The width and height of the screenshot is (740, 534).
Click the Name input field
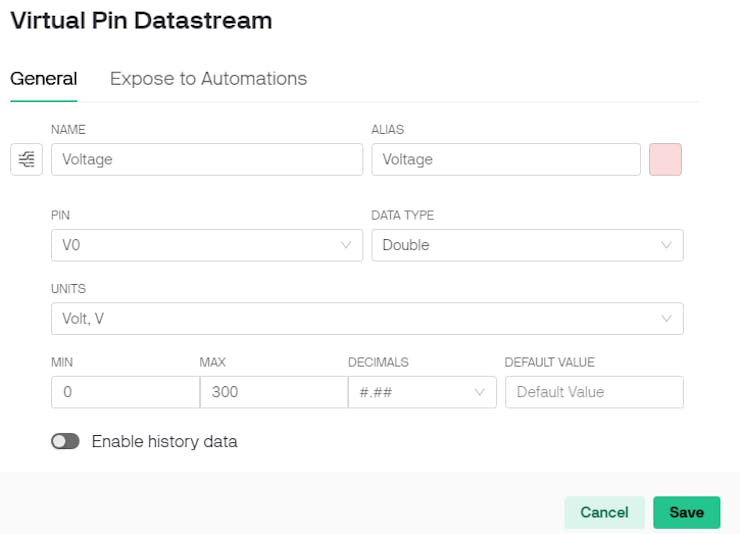tap(206, 159)
